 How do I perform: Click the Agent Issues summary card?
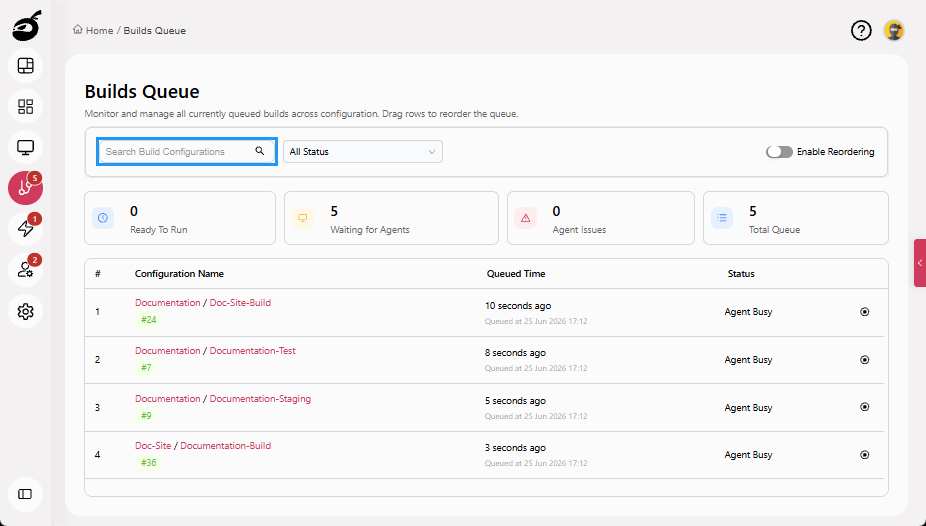[x=601, y=218]
